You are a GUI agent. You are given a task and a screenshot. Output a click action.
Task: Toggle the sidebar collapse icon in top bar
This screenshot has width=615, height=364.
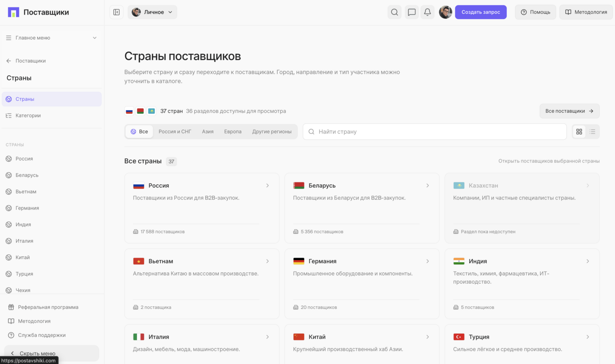click(117, 12)
